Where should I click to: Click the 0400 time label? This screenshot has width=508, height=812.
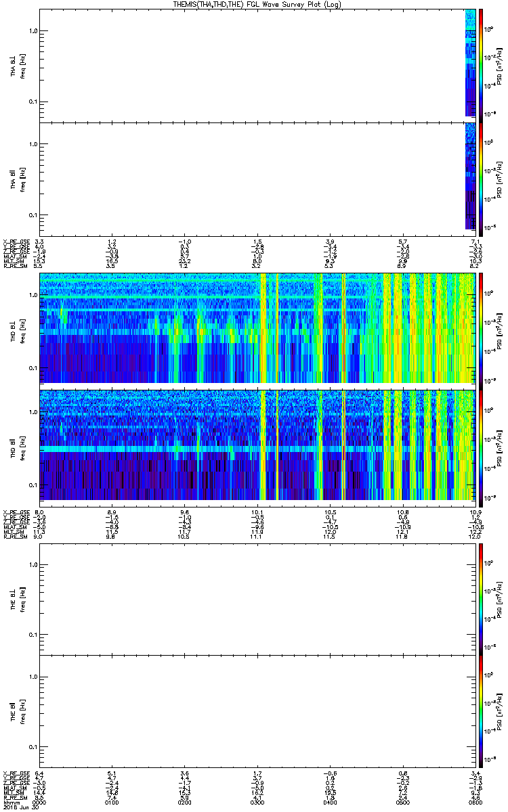tap(331, 802)
